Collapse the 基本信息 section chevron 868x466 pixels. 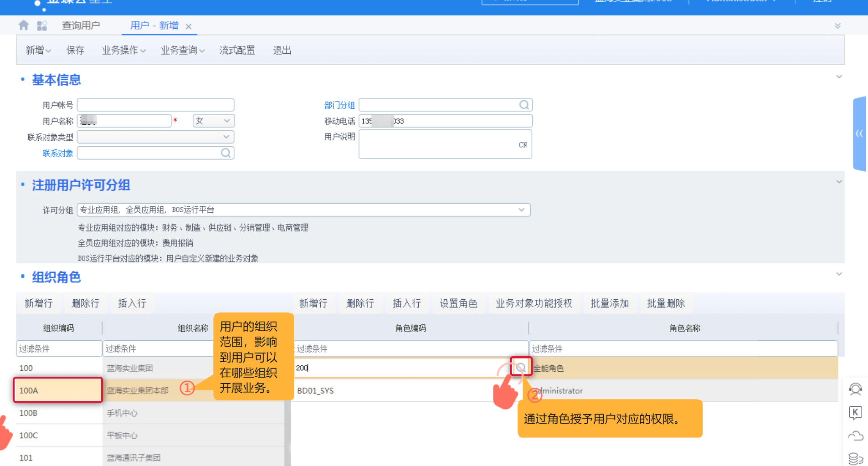pos(839,77)
